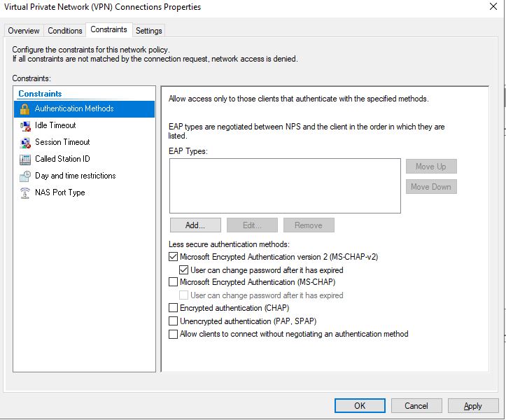Select NAS Port Type constraint
Image resolution: width=506 pixels, height=420 pixels.
pos(84,192)
